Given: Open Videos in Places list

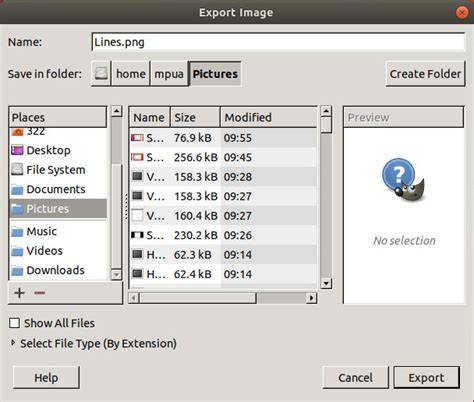Looking at the screenshot, I should 58,251.
